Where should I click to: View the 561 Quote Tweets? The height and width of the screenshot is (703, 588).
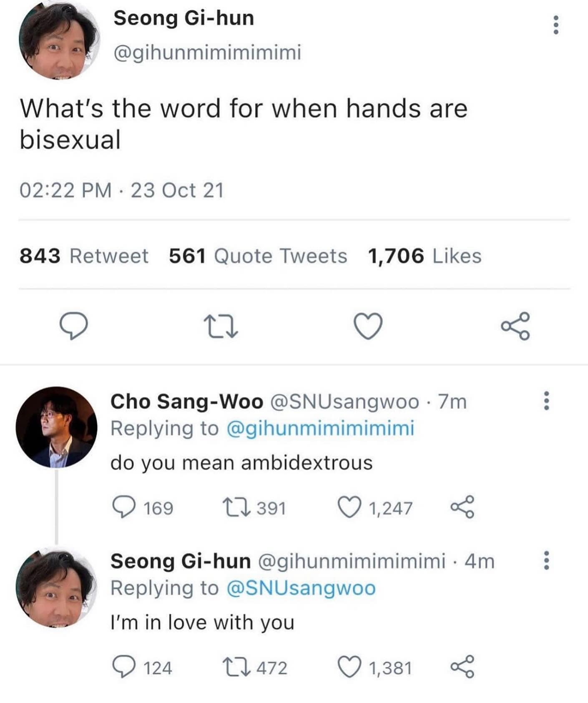point(258,256)
